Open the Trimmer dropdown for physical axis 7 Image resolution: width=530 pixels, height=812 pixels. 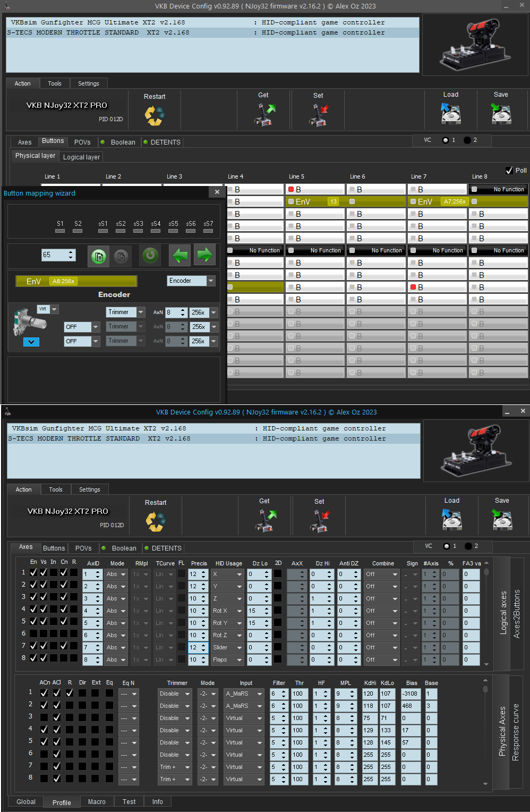coord(175,767)
